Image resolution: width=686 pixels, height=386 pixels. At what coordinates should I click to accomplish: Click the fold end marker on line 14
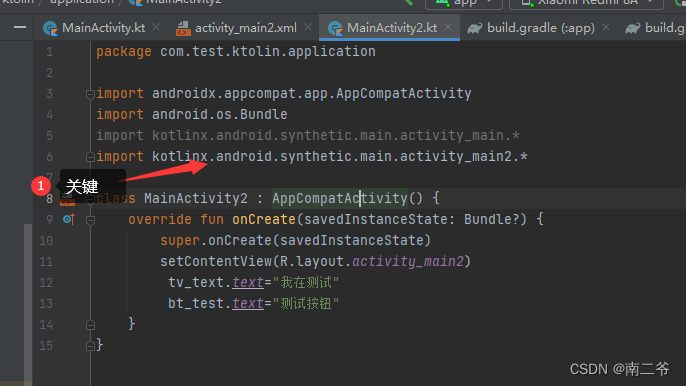click(x=90, y=325)
